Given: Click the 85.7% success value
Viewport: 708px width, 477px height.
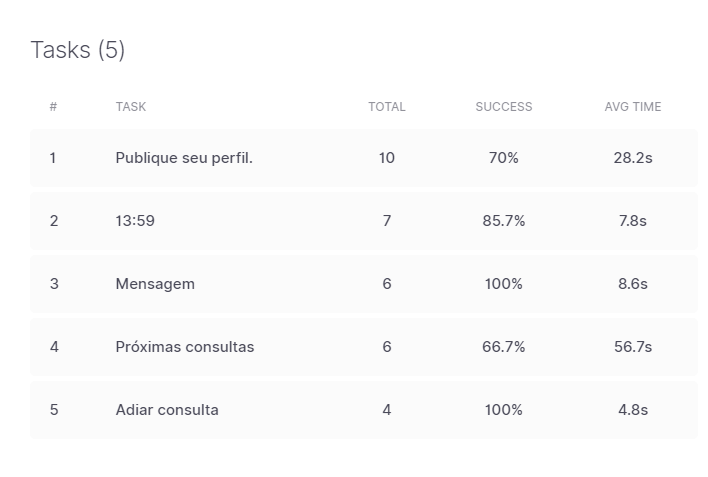Looking at the screenshot, I should [504, 221].
